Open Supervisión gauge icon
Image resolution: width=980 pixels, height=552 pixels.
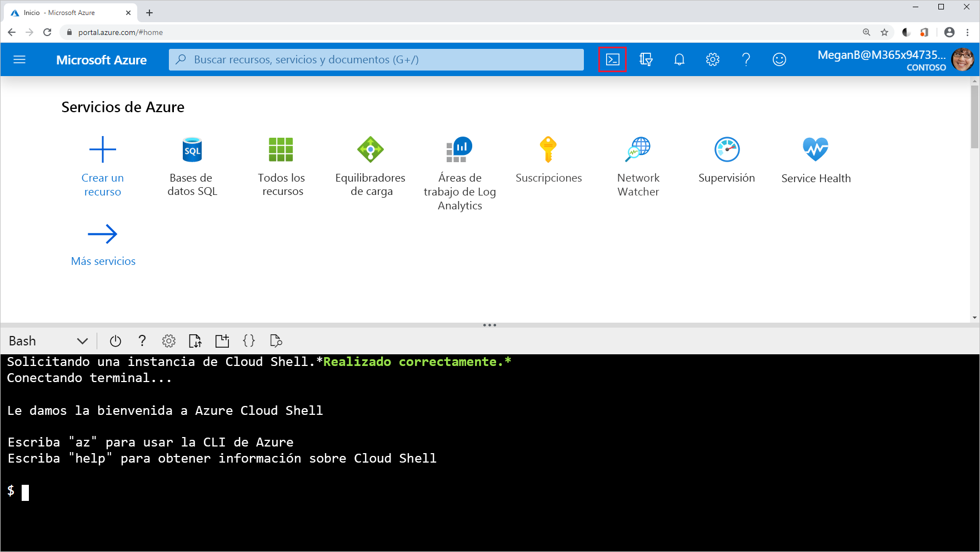[x=727, y=149]
